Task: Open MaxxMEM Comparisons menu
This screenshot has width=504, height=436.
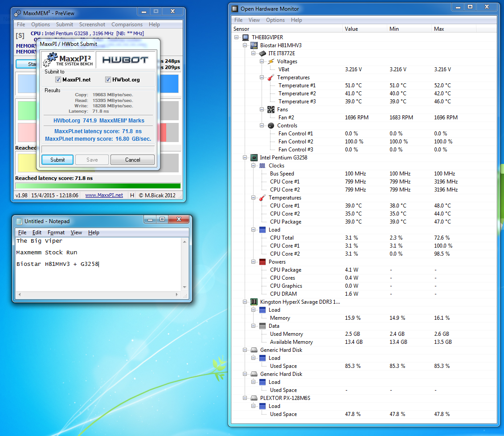Action: tap(127, 24)
